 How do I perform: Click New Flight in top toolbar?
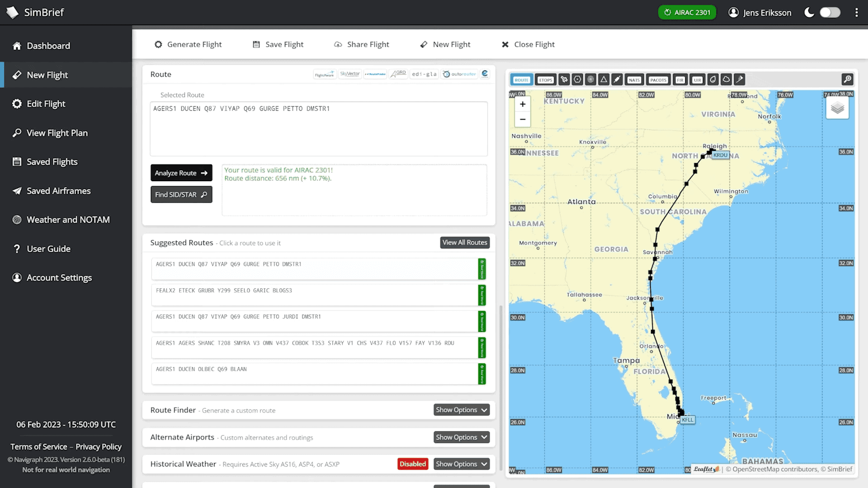point(445,44)
